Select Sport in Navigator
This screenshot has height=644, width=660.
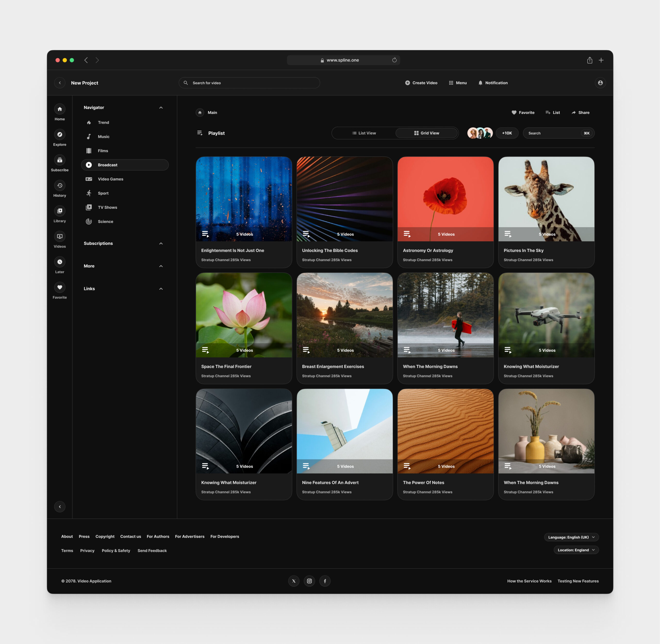point(125,193)
